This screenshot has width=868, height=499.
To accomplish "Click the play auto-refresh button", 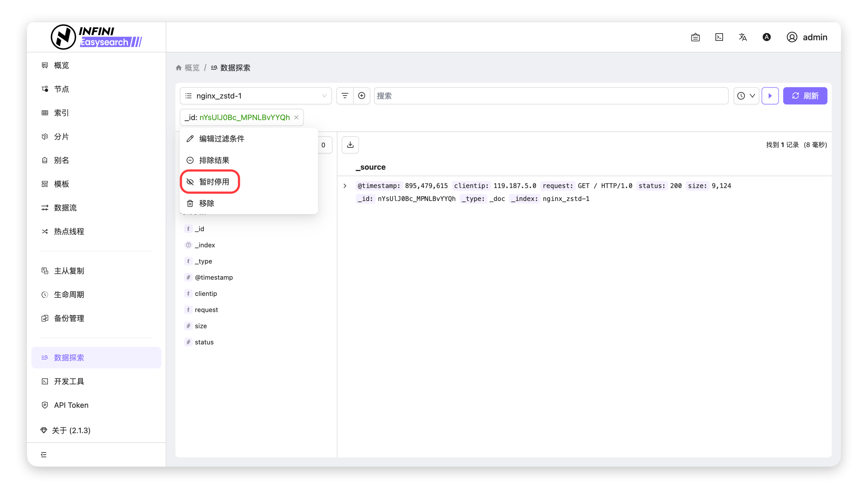I will (770, 95).
